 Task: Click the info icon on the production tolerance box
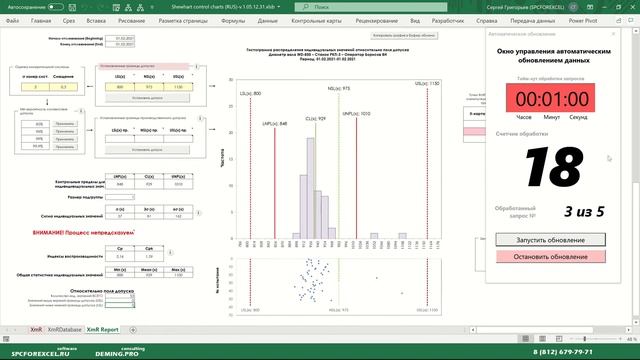coord(200,118)
